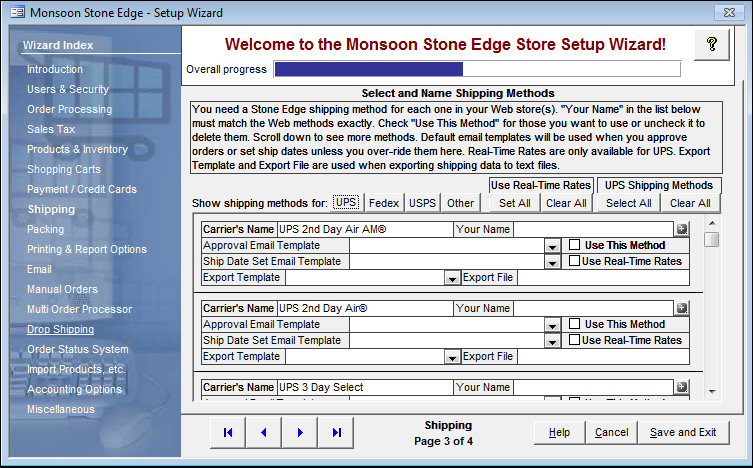
Task: Click Select All under UPS Shipping Methods
Action: tap(629, 203)
